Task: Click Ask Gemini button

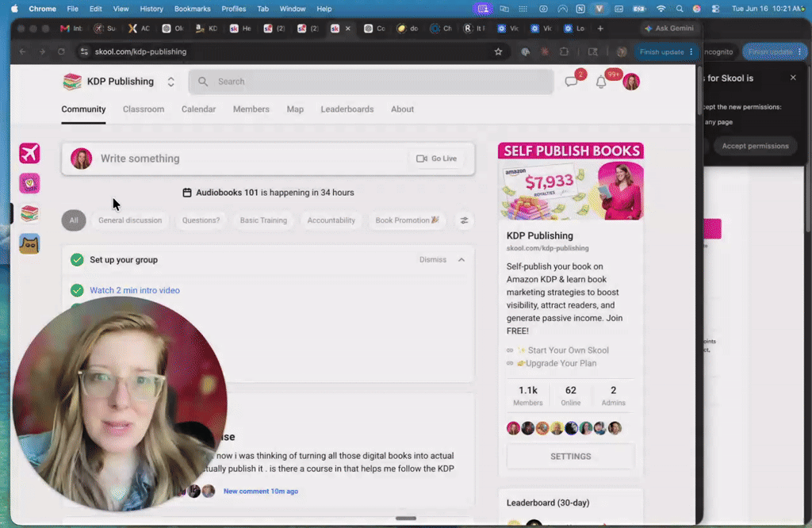Action: [x=669, y=29]
